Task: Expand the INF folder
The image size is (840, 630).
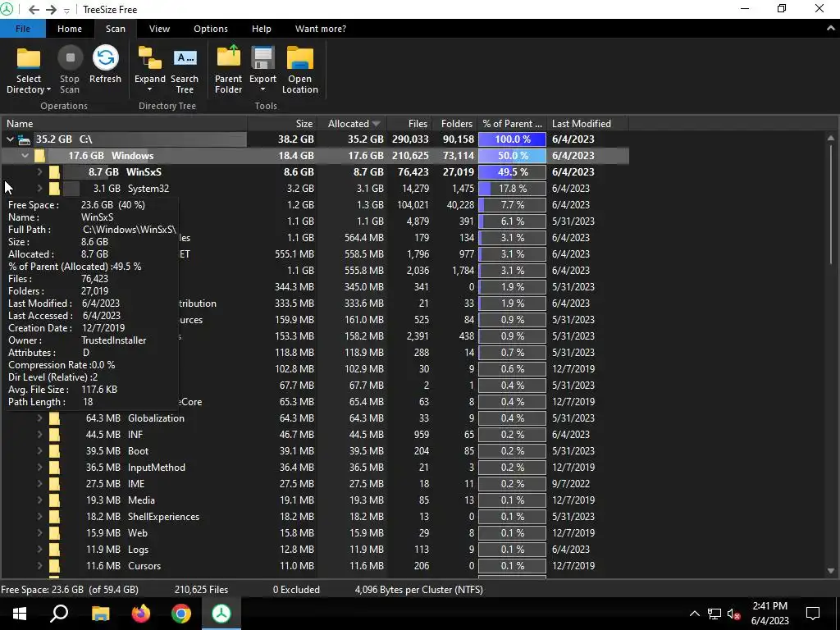Action: point(39,435)
